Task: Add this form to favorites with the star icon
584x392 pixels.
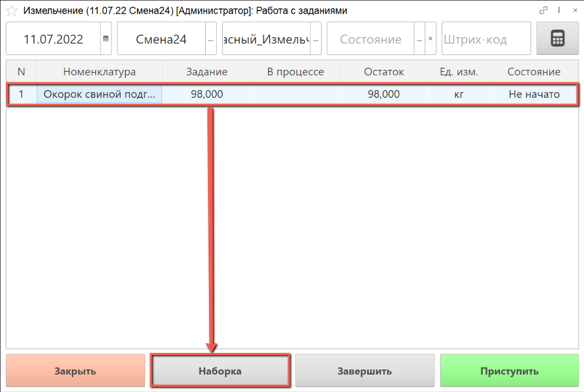Action: pyautogui.click(x=12, y=11)
